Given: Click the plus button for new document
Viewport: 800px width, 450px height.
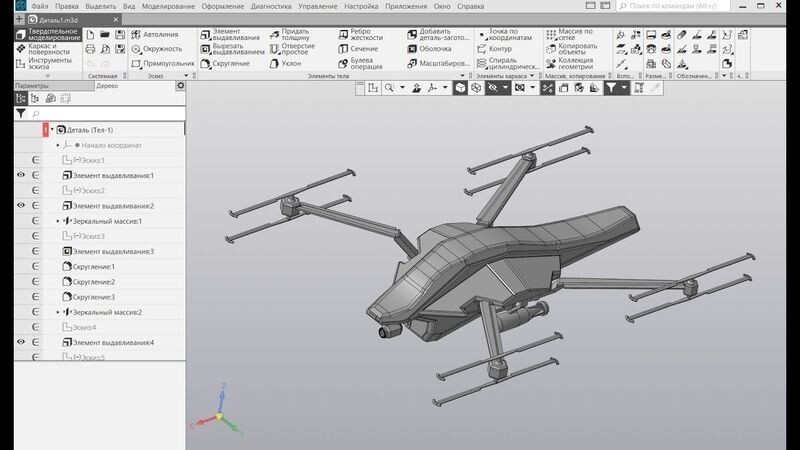Looking at the screenshot, I should click(19, 19).
